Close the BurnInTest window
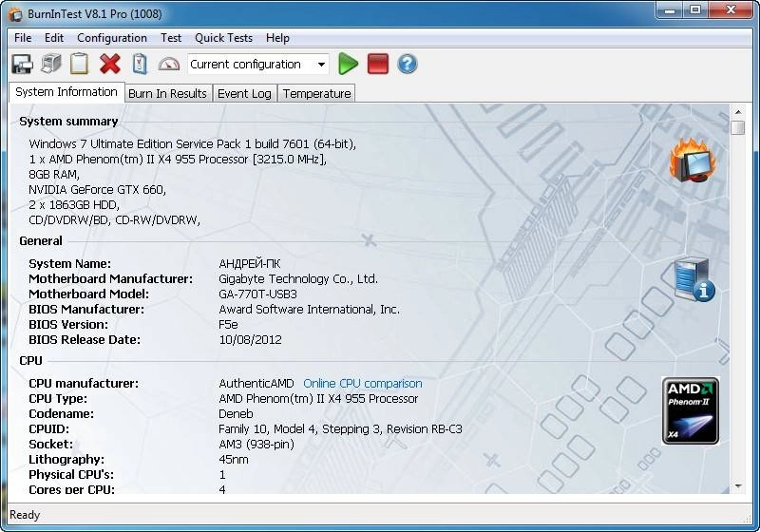Viewport: 760px width, 532px height. tap(731, 10)
